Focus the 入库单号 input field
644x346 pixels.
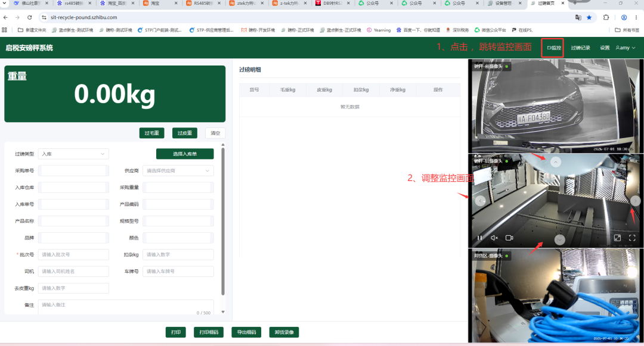73,204
